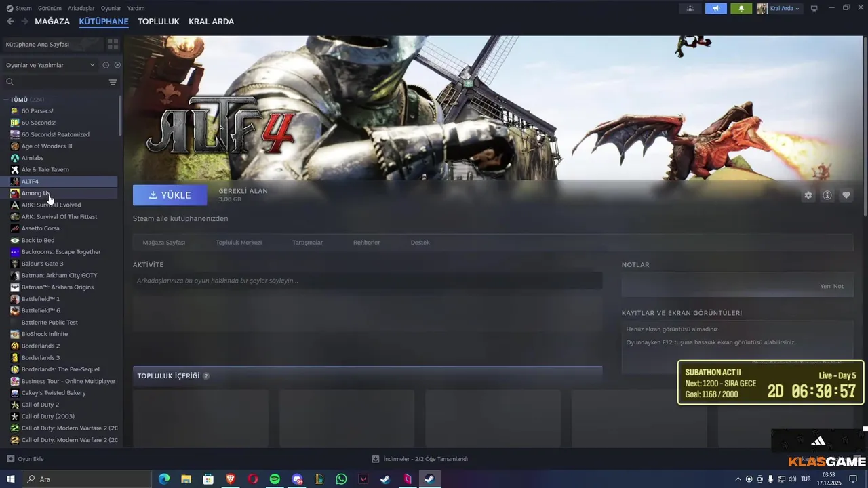Open Kütüphane Ana Sayfası button
Viewport: 868px width, 488px height.
(53, 44)
